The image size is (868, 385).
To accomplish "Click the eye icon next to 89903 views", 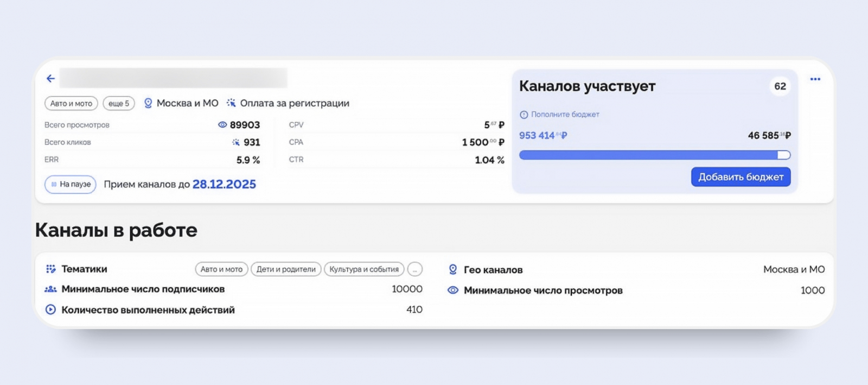I will (222, 125).
